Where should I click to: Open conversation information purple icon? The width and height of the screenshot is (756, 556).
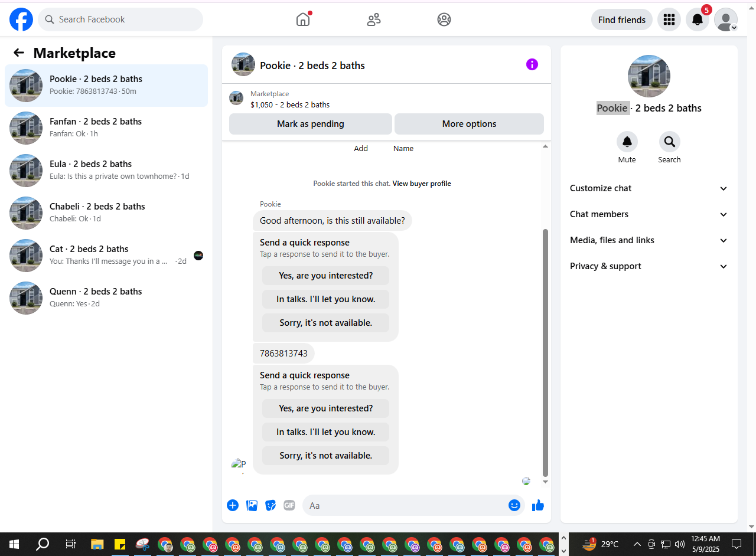click(532, 64)
